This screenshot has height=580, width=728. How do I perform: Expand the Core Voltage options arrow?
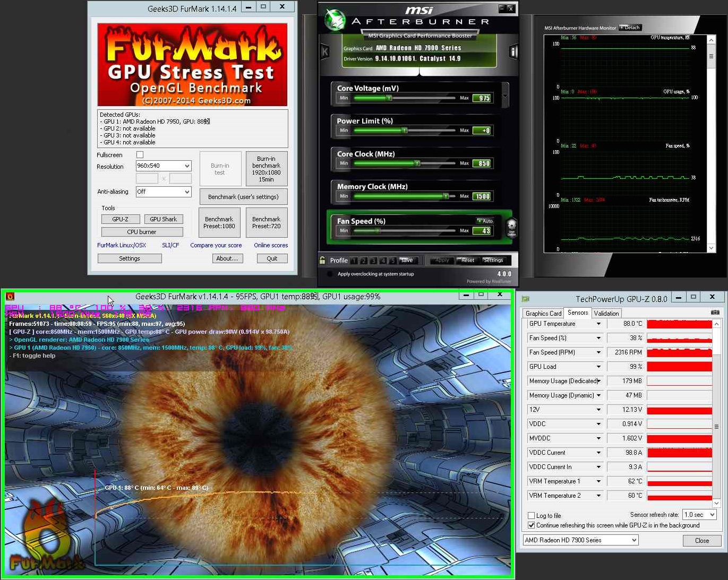coord(505,95)
